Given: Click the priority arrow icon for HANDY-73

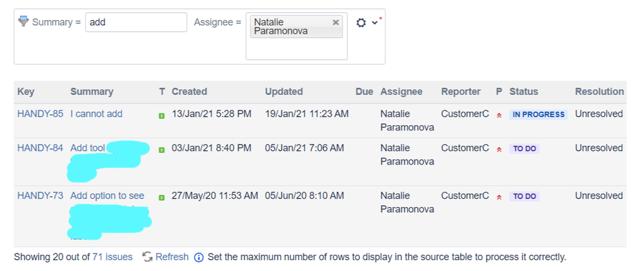Looking at the screenshot, I should tap(499, 197).
